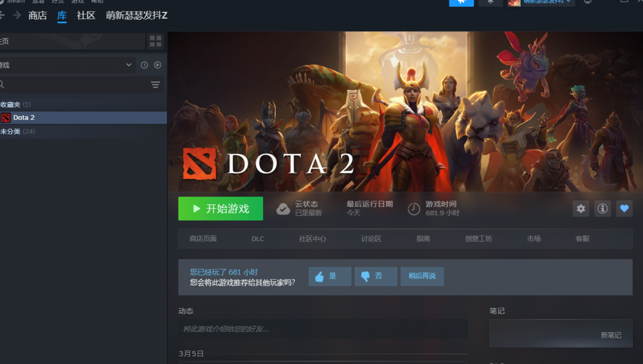Click the green 开始游戏 play button
Screen dimensions: 643x364
(x=221, y=209)
